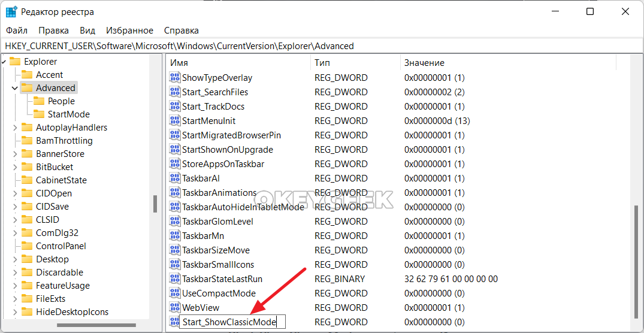Collapse the Advanced tree node
The image size is (644, 333).
14,88
